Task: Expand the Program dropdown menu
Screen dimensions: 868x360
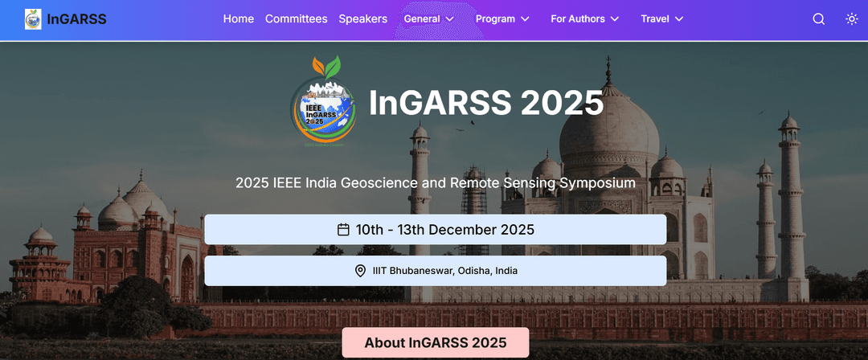Action: (502, 18)
